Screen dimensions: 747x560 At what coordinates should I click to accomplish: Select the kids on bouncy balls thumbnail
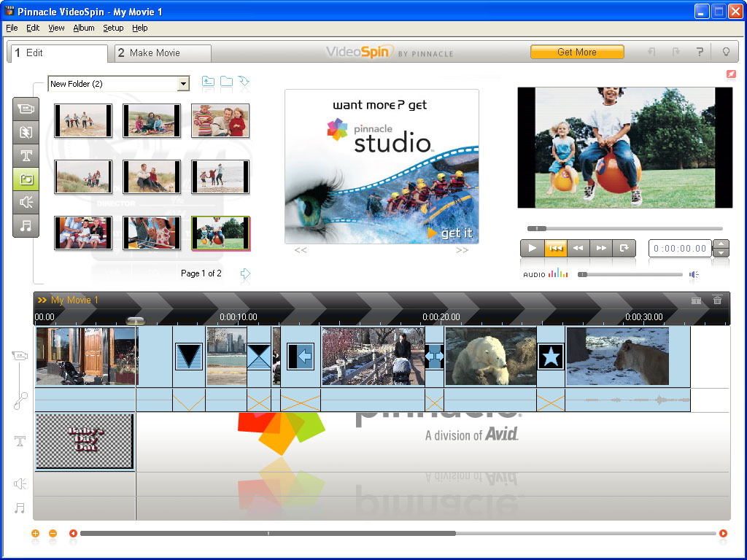(x=220, y=233)
